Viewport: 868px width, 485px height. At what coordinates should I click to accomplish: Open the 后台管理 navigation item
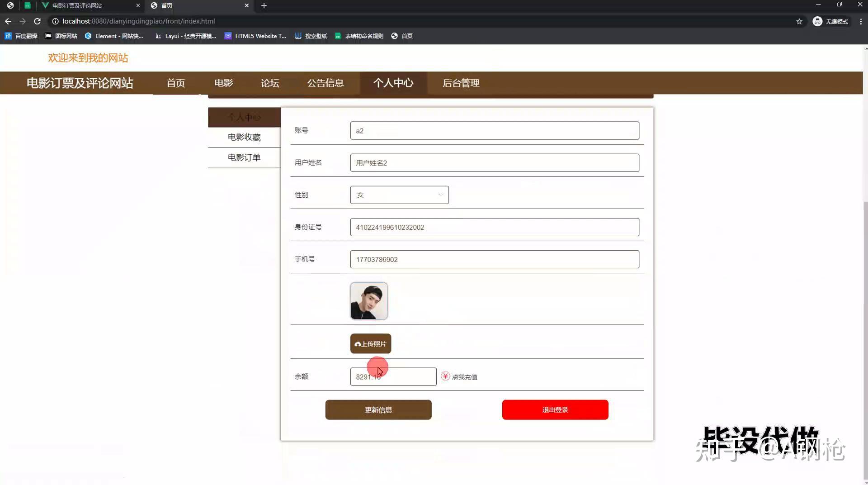tap(461, 83)
